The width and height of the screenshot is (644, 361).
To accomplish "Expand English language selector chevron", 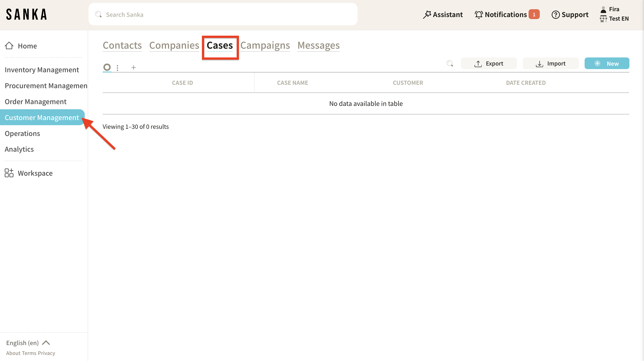I will tap(46, 342).
